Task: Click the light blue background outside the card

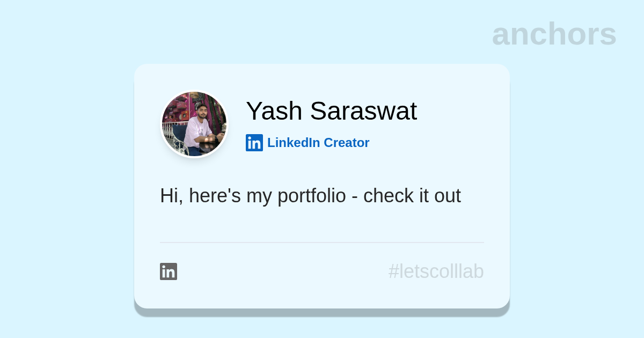Action: pos(64,172)
